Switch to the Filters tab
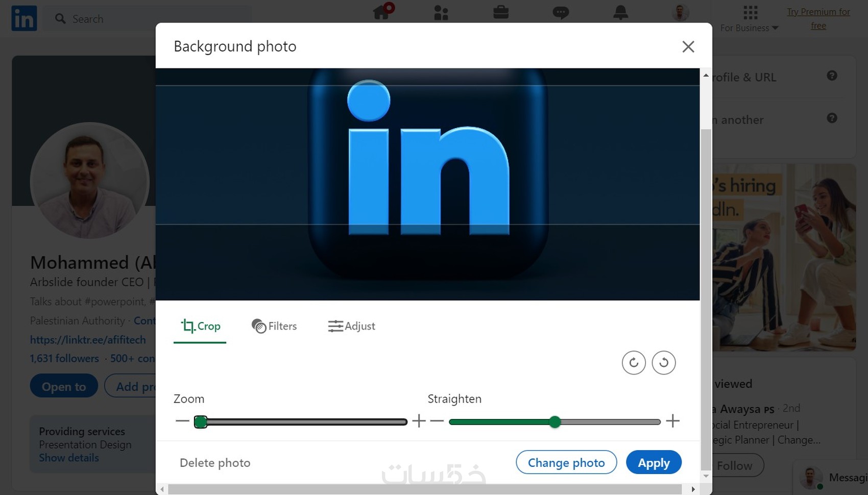The width and height of the screenshot is (868, 495). pyautogui.click(x=274, y=326)
